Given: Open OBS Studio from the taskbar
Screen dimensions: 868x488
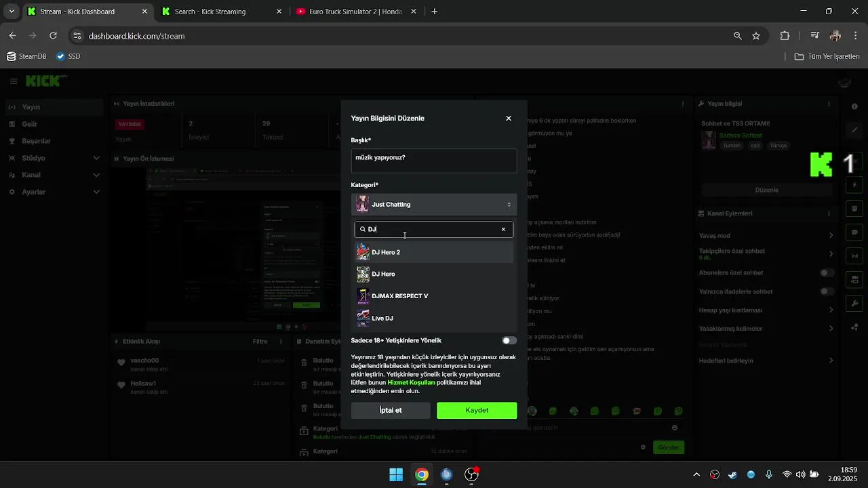Looking at the screenshot, I should click(471, 474).
